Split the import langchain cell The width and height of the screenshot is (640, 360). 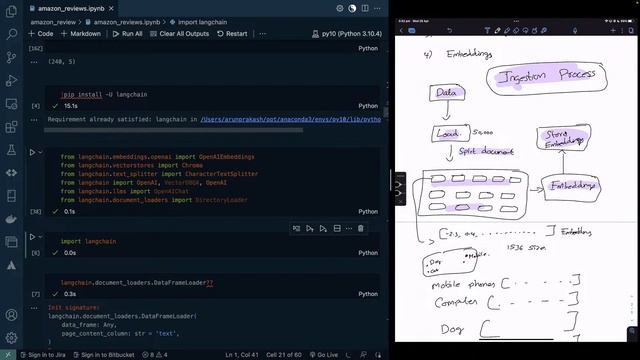coord(337,229)
